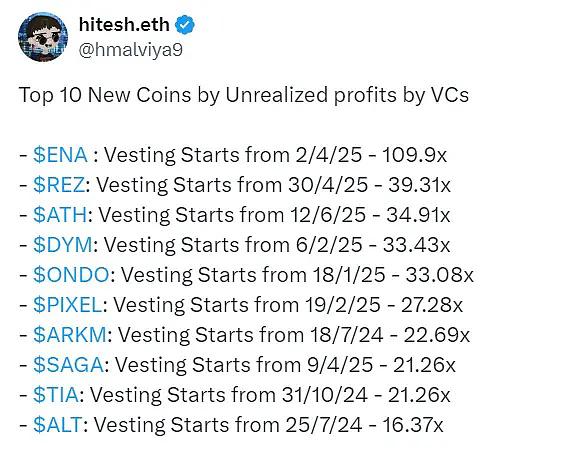
Task: Open the $ARKM cashtag
Action: tap(70, 335)
